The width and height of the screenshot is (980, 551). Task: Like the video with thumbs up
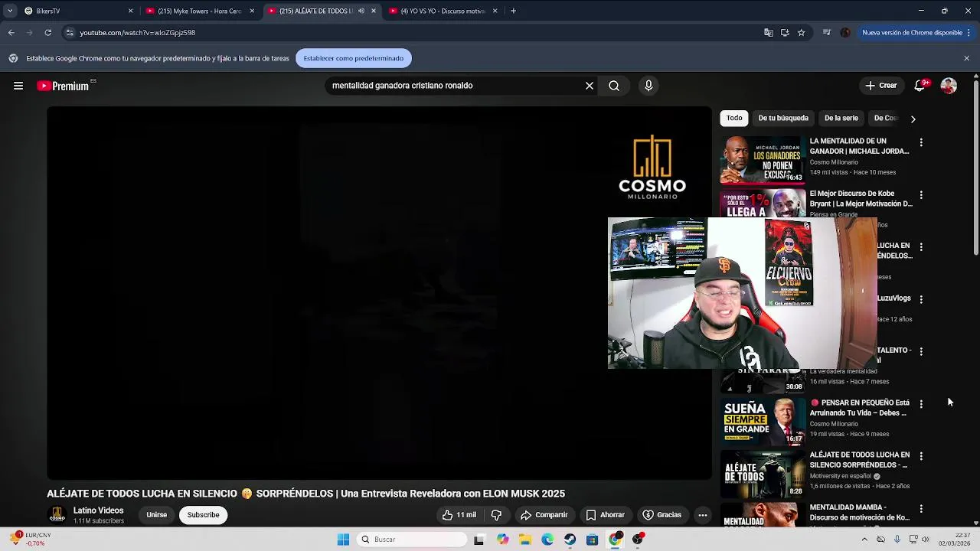pyautogui.click(x=459, y=515)
